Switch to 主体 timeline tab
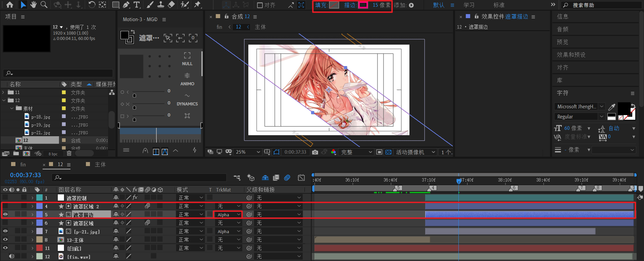644x261 pixels. click(x=100, y=164)
